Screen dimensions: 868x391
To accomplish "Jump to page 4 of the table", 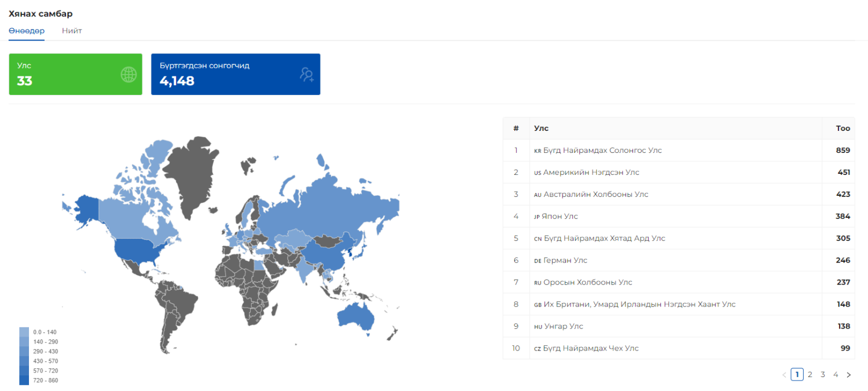I will [x=835, y=375].
